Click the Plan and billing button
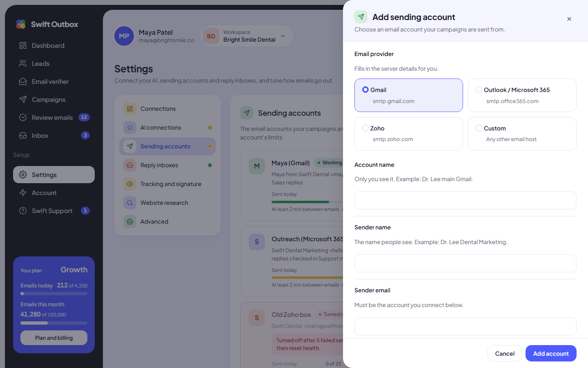 pyautogui.click(x=54, y=338)
